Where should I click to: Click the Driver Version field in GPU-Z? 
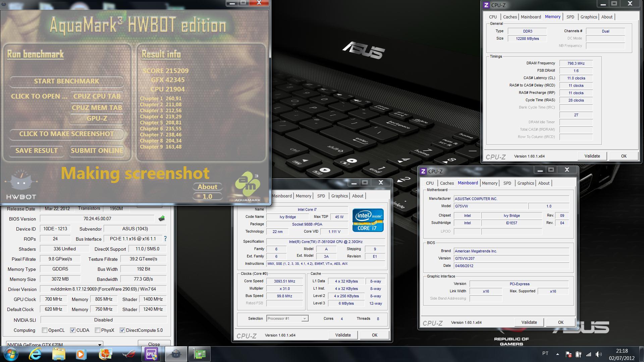tap(103, 289)
